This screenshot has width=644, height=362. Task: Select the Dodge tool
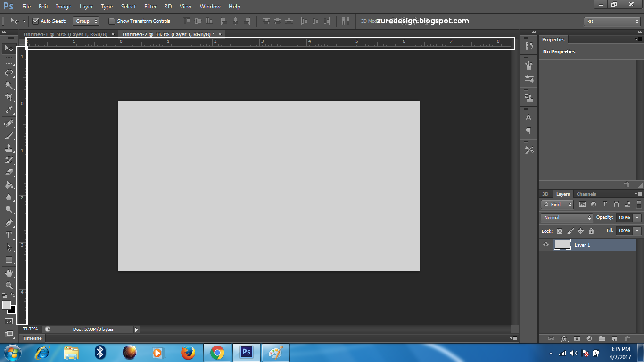click(x=8, y=209)
